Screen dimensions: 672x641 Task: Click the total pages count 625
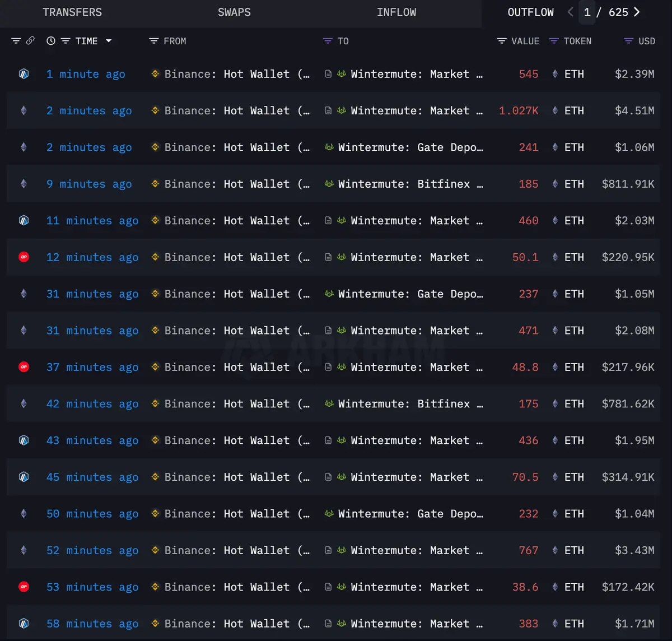(618, 12)
